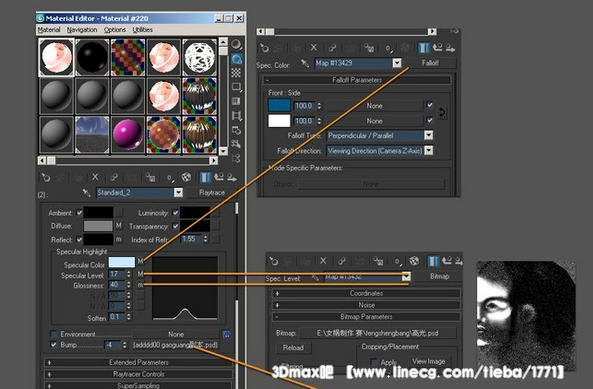
Task: Click the Falloff map type button
Action: click(x=430, y=63)
